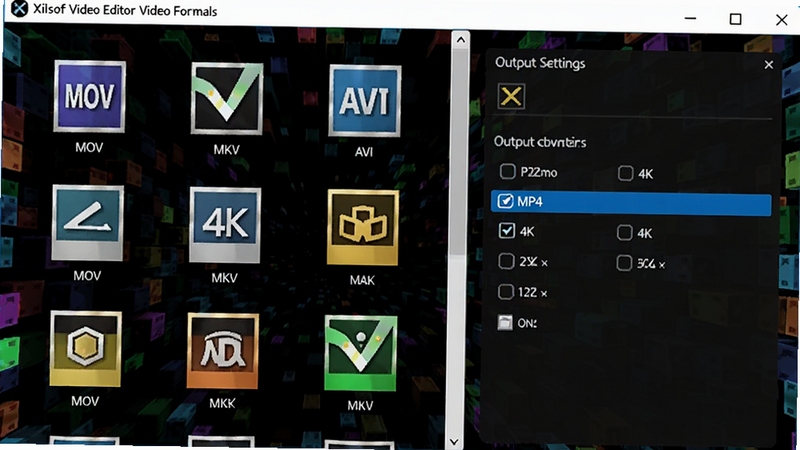Enable the P22mo checkbox
800x450 pixels.
tap(507, 171)
